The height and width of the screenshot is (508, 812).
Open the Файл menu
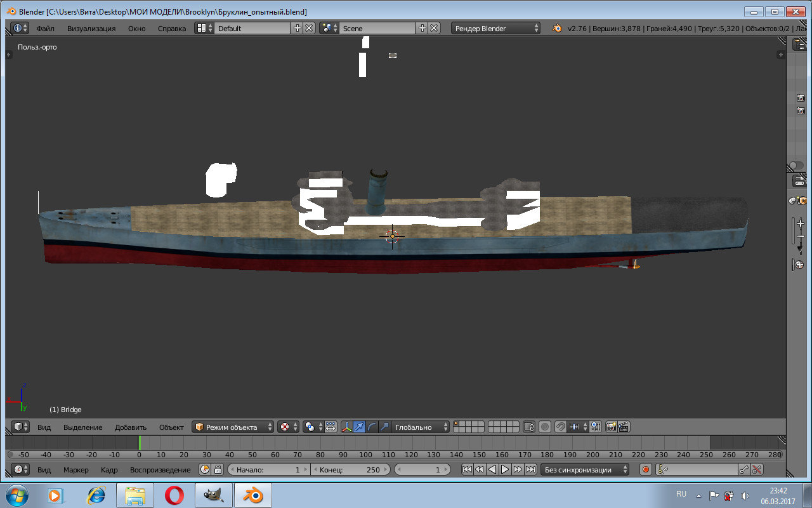coord(45,28)
